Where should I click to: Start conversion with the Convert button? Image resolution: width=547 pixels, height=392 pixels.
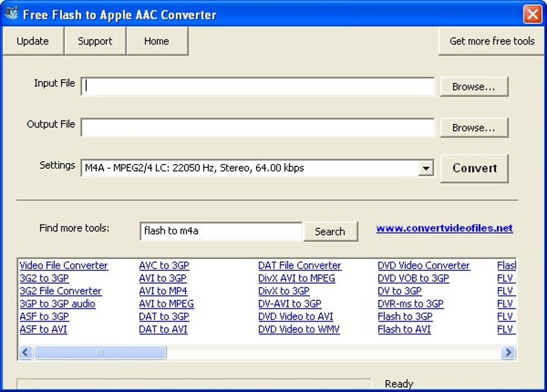click(x=475, y=168)
